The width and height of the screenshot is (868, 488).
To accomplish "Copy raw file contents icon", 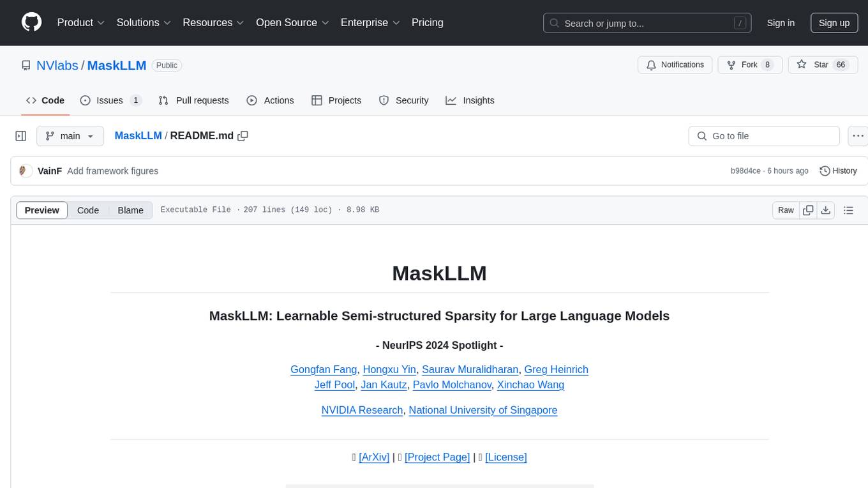I will (808, 210).
